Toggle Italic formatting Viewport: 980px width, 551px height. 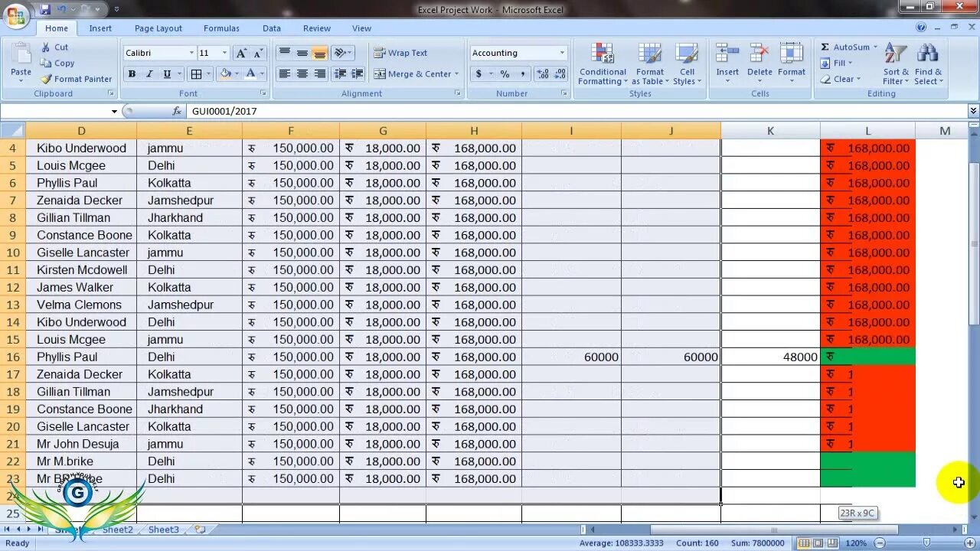click(x=149, y=74)
